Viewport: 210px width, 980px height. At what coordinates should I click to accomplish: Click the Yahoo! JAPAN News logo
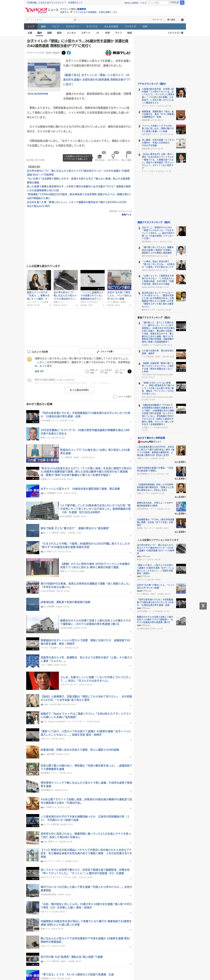[x=42, y=10]
